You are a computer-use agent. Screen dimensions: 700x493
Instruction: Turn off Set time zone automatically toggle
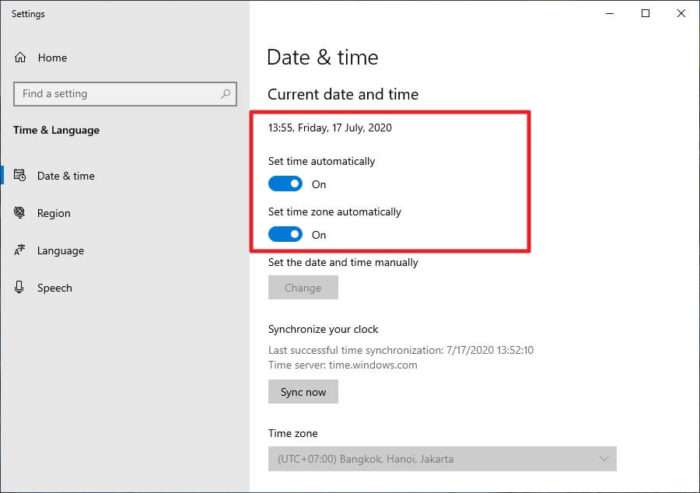point(285,234)
